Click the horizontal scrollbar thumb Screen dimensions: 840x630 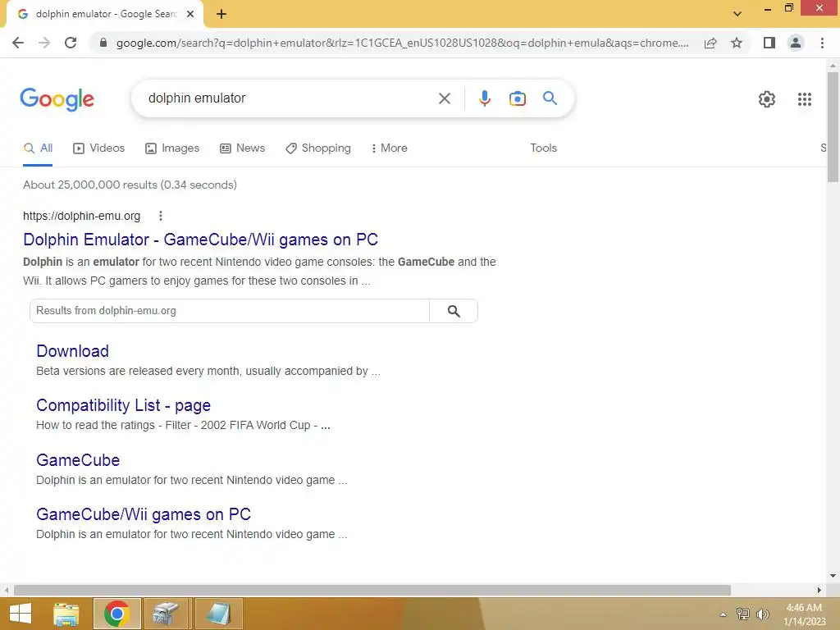click(x=372, y=590)
